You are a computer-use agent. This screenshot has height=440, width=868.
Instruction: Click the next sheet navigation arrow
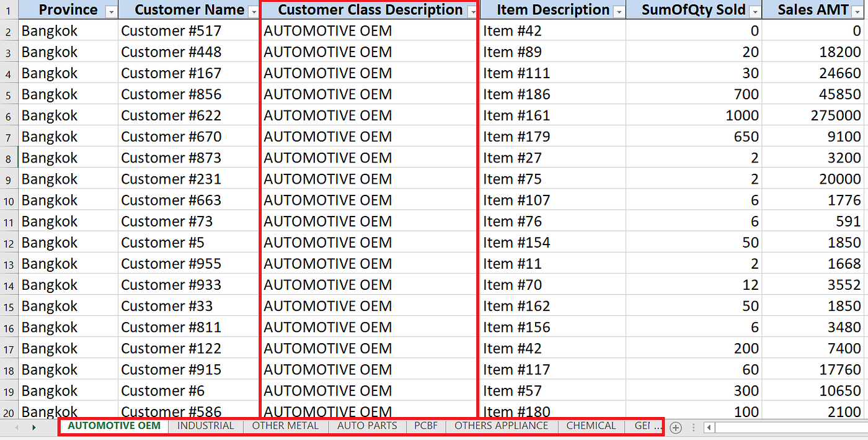(x=34, y=427)
